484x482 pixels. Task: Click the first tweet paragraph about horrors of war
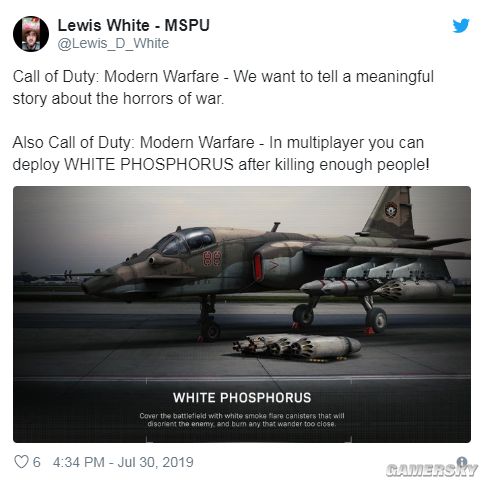(223, 87)
